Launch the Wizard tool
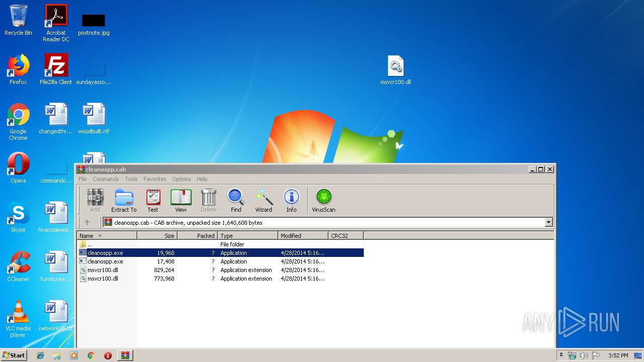This screenshot has height=362, width=644. click(x=264, y=201)
